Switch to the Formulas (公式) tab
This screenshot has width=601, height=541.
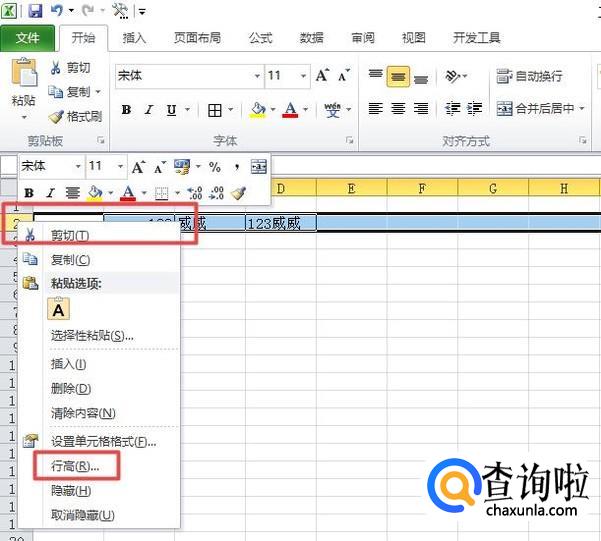click(260, 38)
